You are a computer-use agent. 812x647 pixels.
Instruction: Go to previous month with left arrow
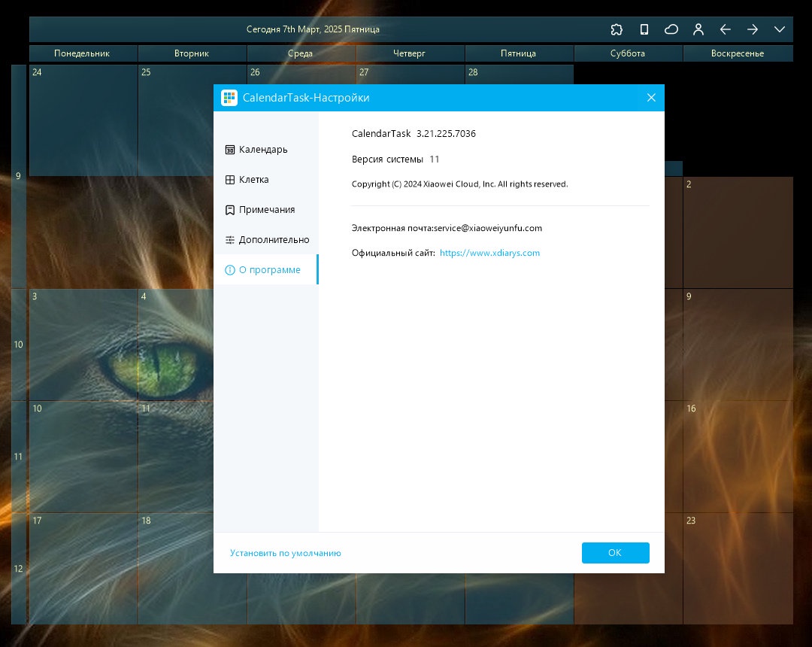pos(725,29)
